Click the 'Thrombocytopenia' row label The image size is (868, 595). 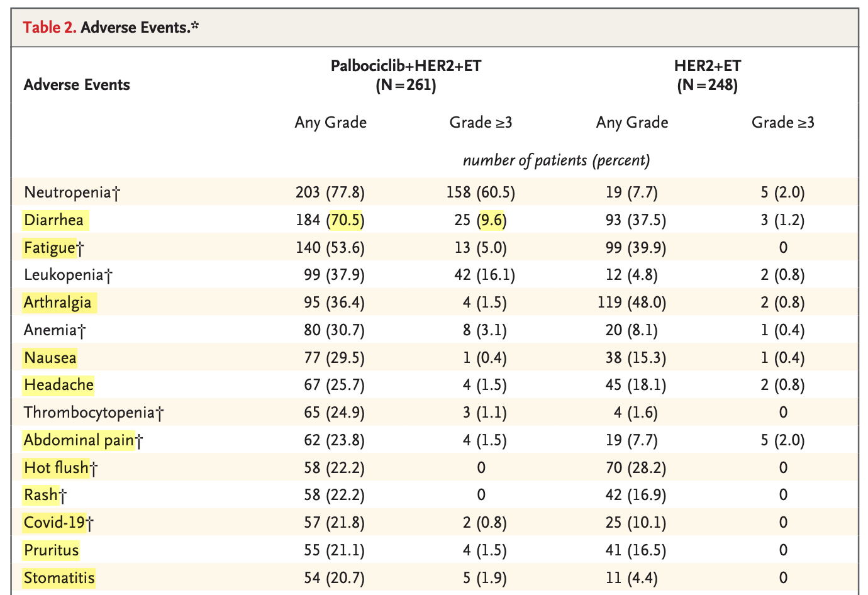point(94,413)
